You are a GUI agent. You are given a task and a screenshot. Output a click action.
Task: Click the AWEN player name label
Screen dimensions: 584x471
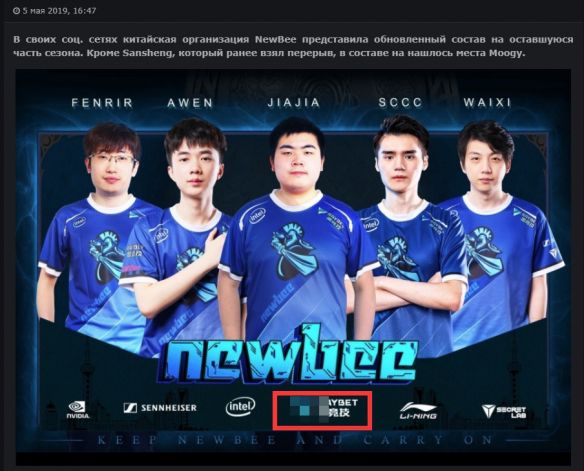coord(190,103)
